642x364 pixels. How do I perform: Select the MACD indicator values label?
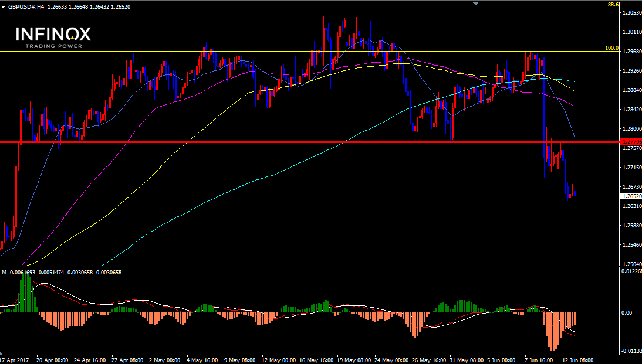tap(62, 273)
